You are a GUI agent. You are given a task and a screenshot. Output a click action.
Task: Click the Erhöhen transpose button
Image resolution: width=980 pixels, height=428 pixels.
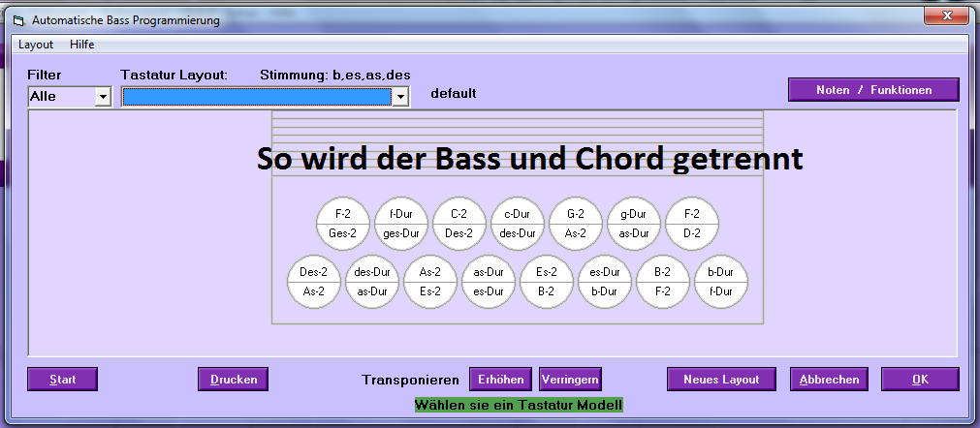point(500,380)
